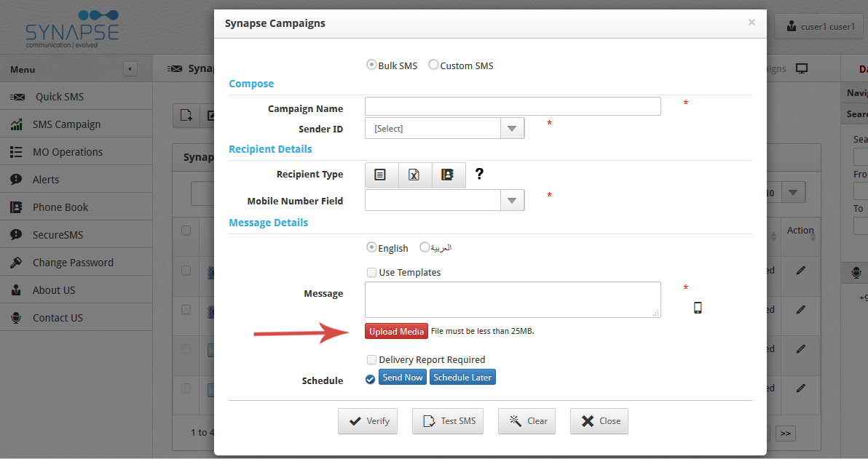Click the Campaign Name input field
868x459 pixels.
(x=513, y=106)
